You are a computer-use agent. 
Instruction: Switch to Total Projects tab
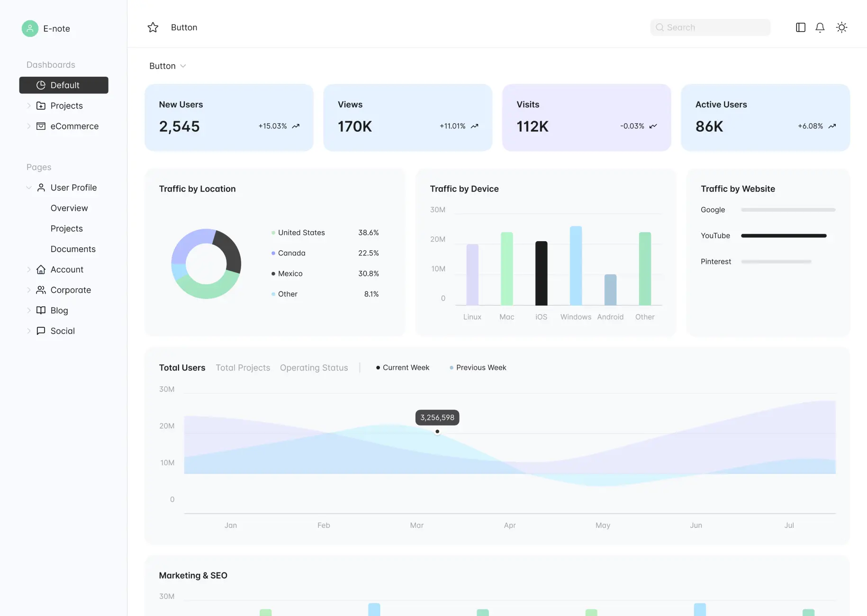(x=243, y=368)
